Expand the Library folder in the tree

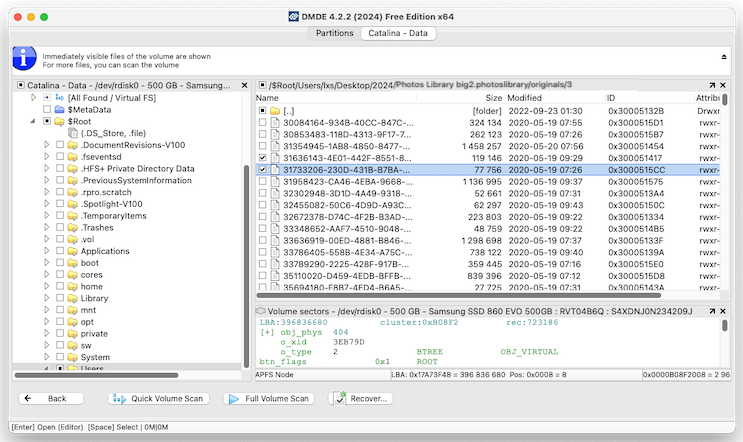(x=46, y=298)
